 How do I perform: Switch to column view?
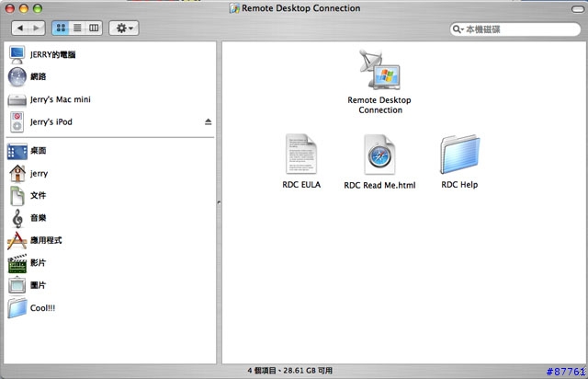[94, 28]
